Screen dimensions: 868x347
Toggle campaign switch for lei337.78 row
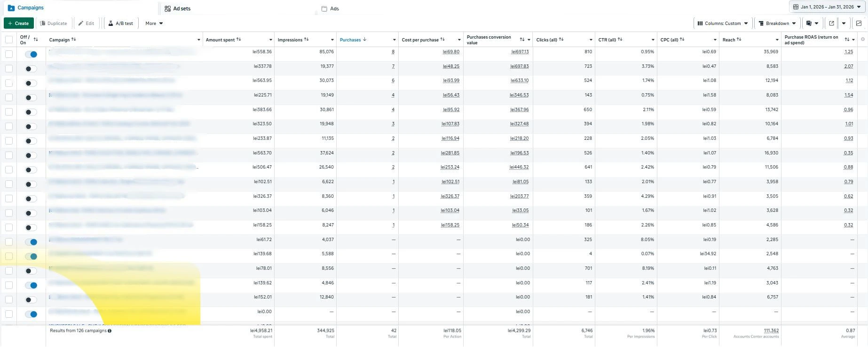(31, 69)
